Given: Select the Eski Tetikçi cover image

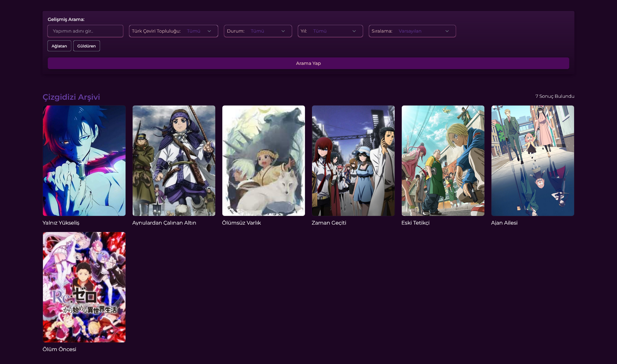Looking at the screenshot, I should (x=443, y=161).
